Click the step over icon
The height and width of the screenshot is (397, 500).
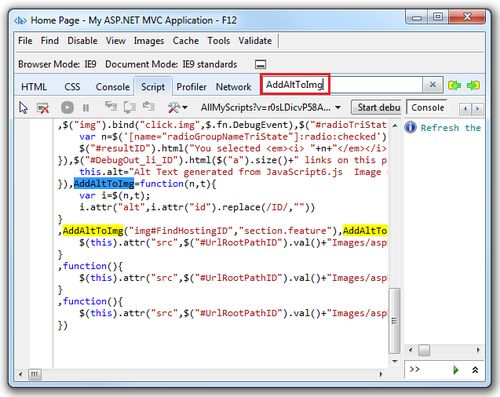click(x=130, y=107)
